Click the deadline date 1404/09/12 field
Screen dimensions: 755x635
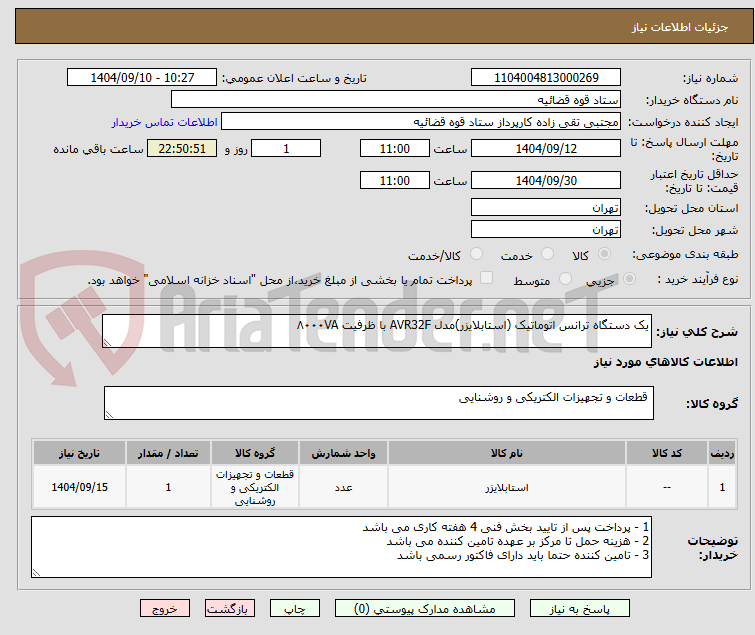tap(546, 148)
